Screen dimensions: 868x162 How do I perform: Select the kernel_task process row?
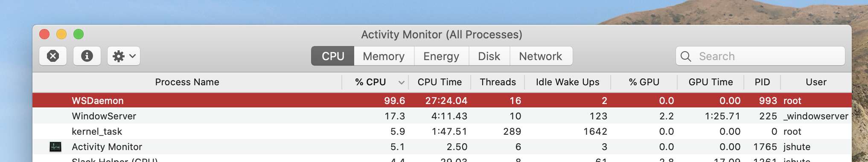pos(442,131)
